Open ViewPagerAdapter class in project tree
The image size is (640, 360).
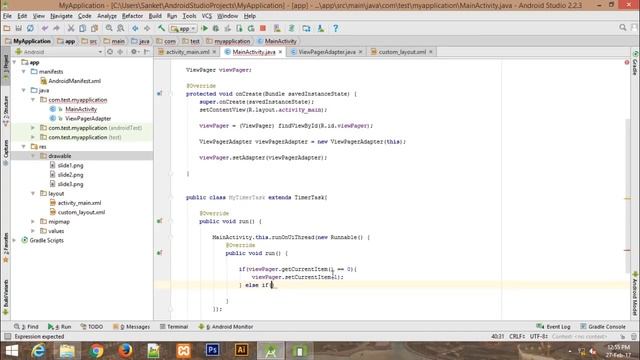click(88, 118)
